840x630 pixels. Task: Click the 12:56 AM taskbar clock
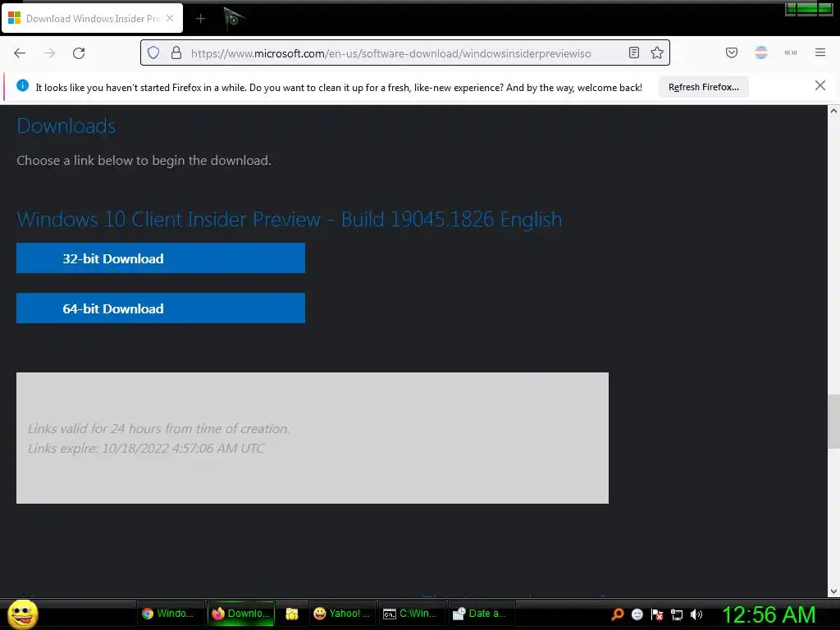click(x=769, y=614)
